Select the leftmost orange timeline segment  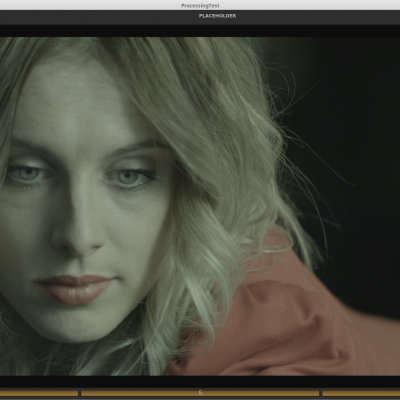39,393
